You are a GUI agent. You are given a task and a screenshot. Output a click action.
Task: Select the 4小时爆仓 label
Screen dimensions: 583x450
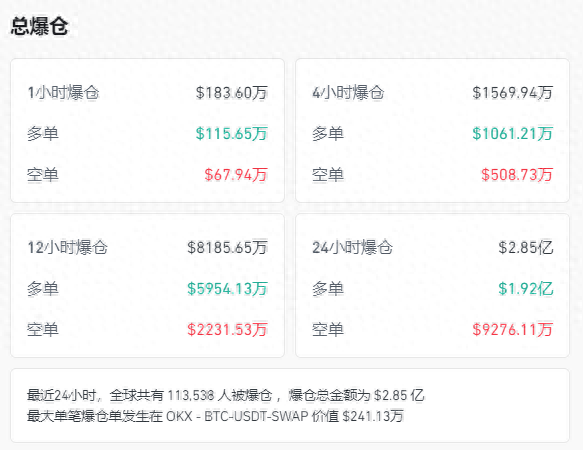[x=348, y=93]
